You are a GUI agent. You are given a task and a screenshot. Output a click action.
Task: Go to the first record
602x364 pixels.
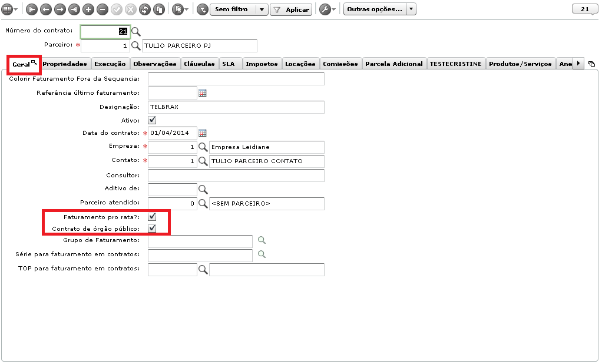32,9
